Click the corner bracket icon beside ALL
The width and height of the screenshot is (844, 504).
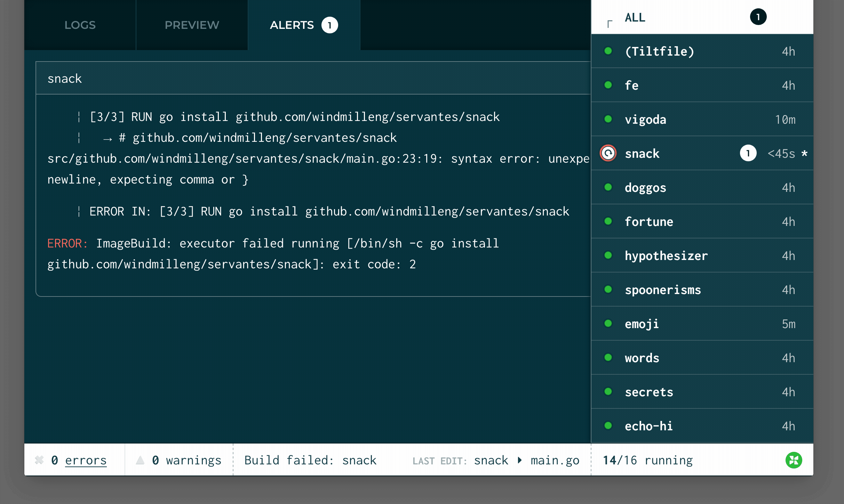610,24
